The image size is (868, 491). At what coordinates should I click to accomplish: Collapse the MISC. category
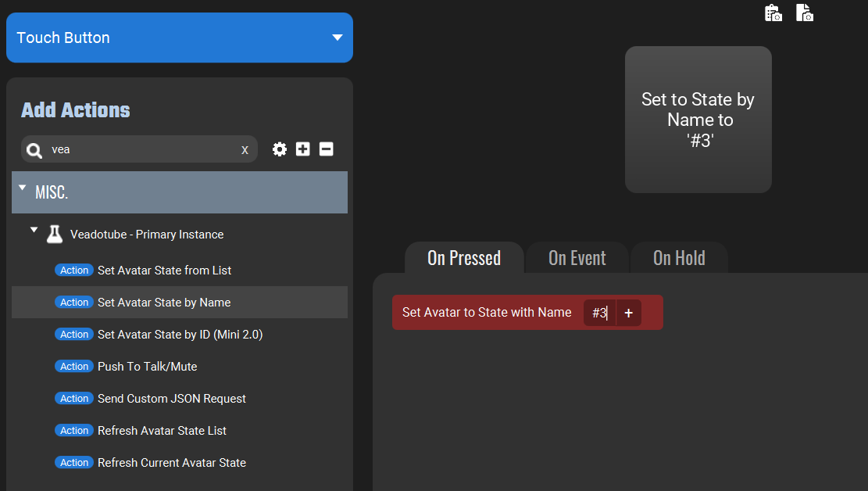22,188
